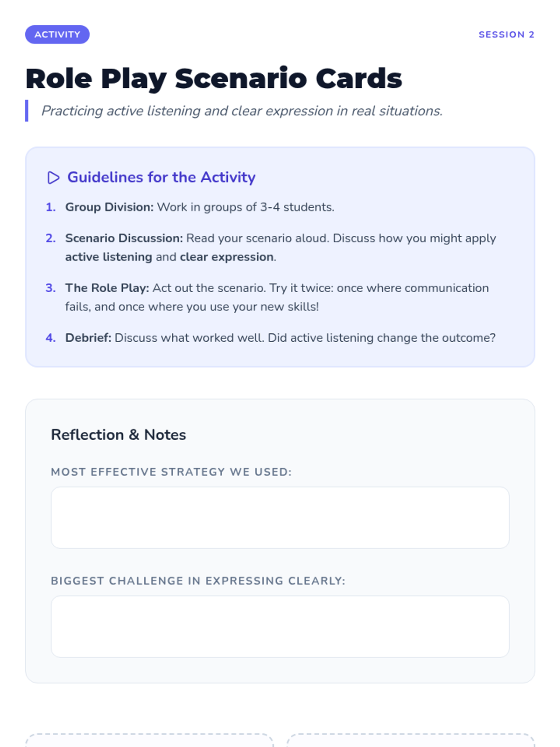Click the right dashed scenario card
The width and height of the screenshot is (560, 747).
[411, 740]
